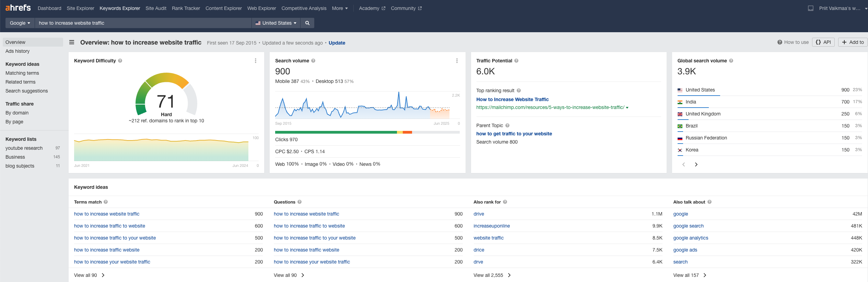Toggle the hamburger sidebar menu icon
The image size is (868, 282).
[72, 42]
